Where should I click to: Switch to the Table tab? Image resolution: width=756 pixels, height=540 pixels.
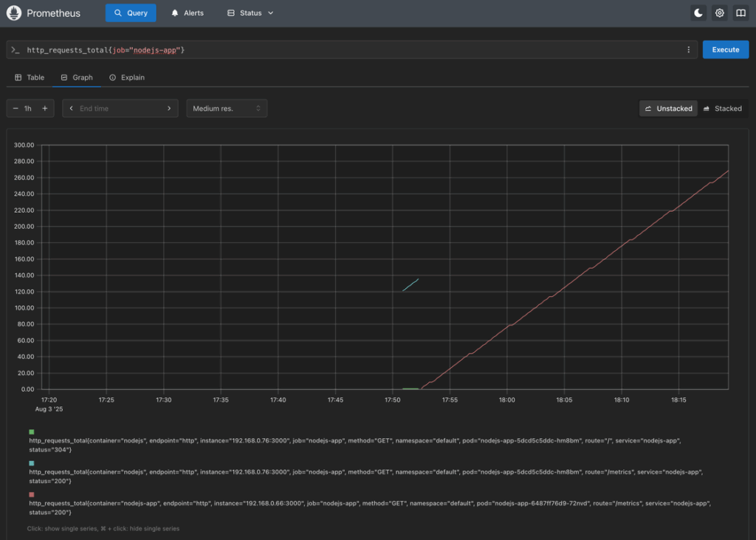click(x=30, y=78)
